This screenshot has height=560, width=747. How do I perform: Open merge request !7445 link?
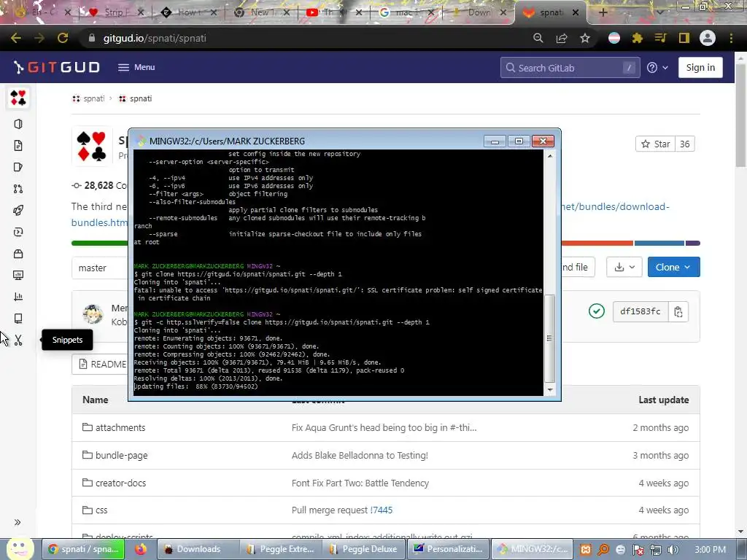pos(381,510)
